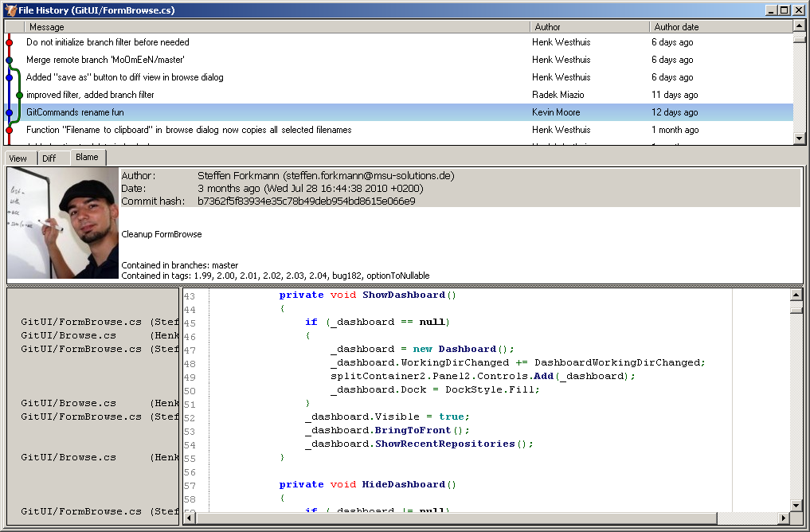
Task: Click red node of 'Filename to clipboard' commit
Action: tap(9, 130)
